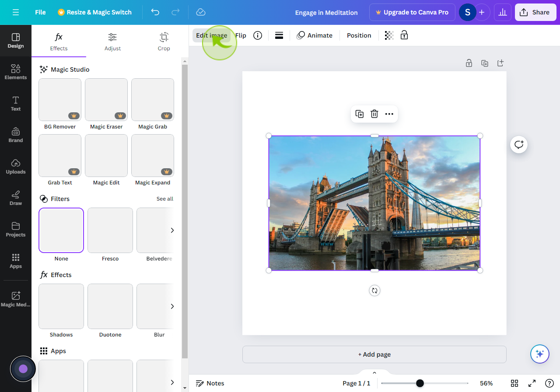The width and height of the screenshot is (560, 392).
Task: Open Elements sidebar panel
Action: [16, 72]
